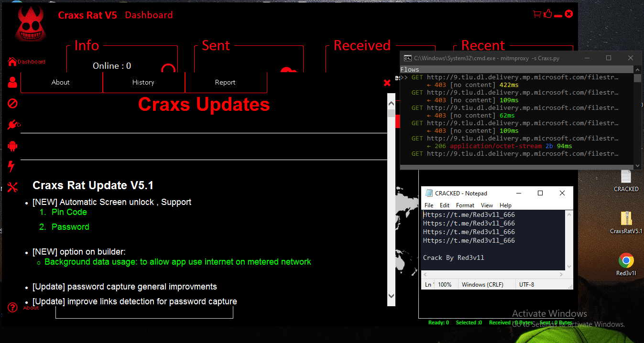The height and width of the screenshot is (343, 644).
Task: Switch to the History tab
Action: pyautogui.click(x=143, y=82)
